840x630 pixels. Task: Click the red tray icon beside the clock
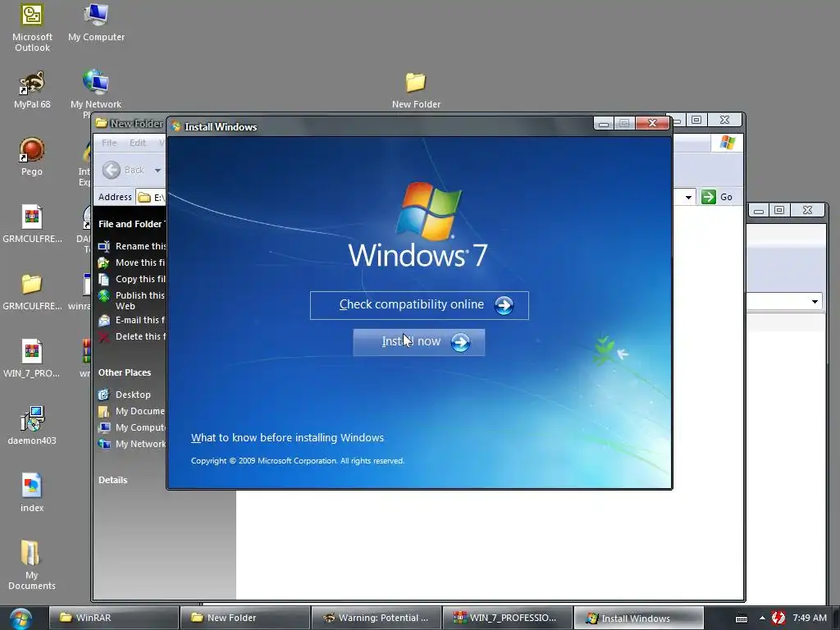(x=778, y=619)
